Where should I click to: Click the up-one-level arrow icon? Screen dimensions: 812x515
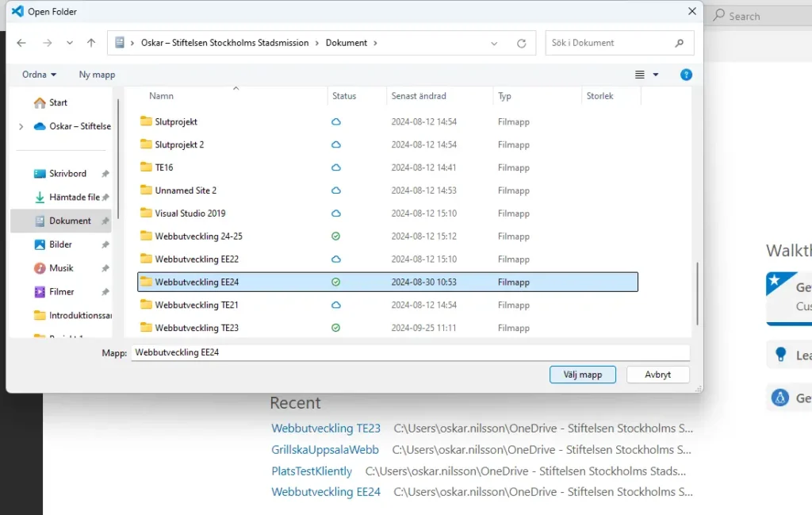pyautogui.click(x=91, y=43)
